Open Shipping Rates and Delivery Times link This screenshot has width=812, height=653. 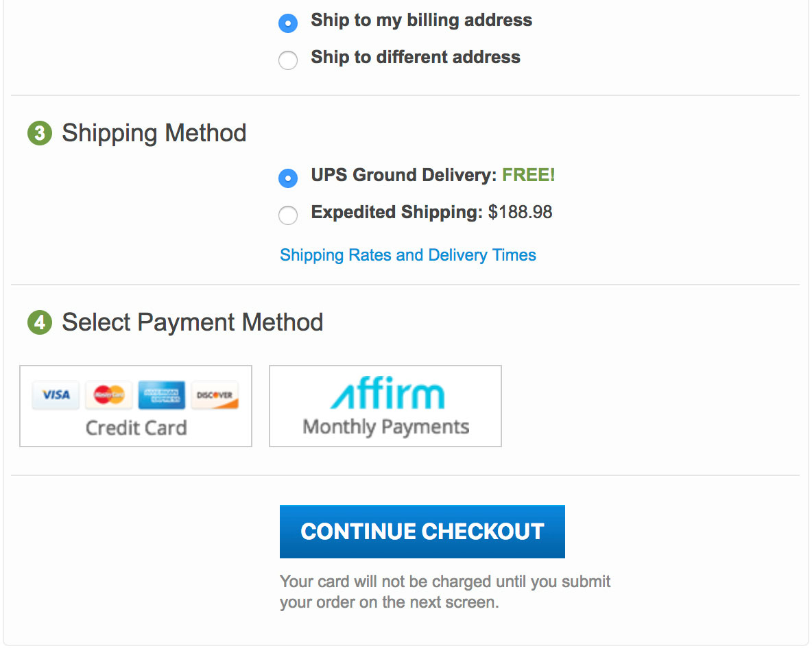pyautogui.click(x=407, y=255)
